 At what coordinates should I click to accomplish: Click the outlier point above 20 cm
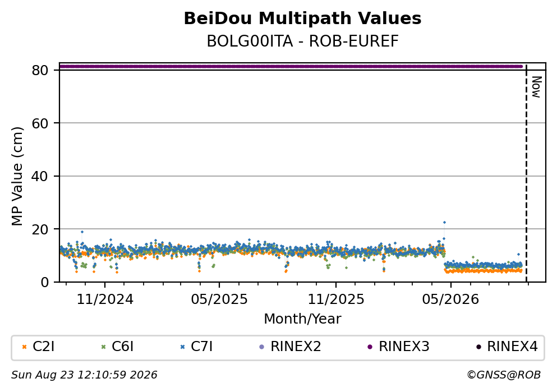click(x=444, y=223)
